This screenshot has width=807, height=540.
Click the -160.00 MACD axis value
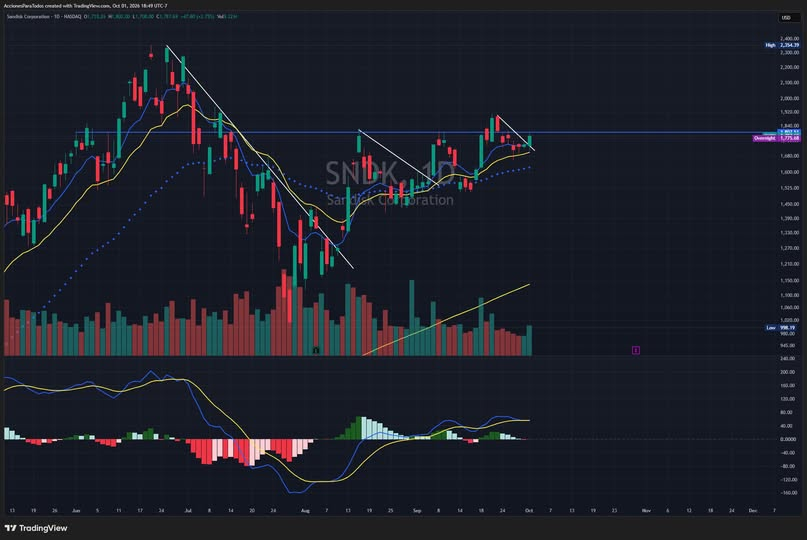pos(788,493)
